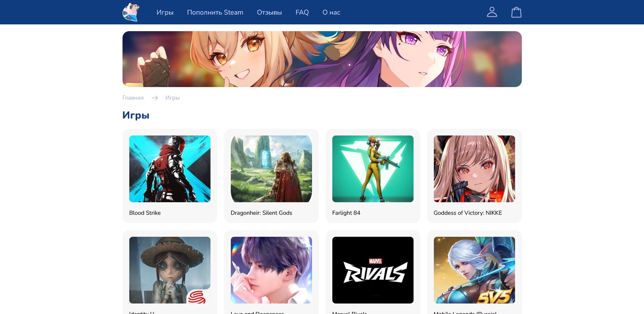644x314 pixels.
Task: Open the Игры menu item
Action: click(165, 12)
